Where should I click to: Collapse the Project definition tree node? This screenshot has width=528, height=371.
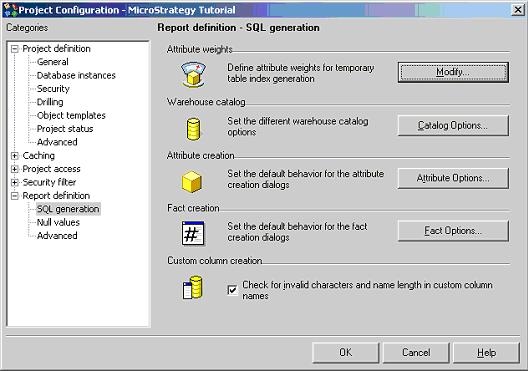14,49
